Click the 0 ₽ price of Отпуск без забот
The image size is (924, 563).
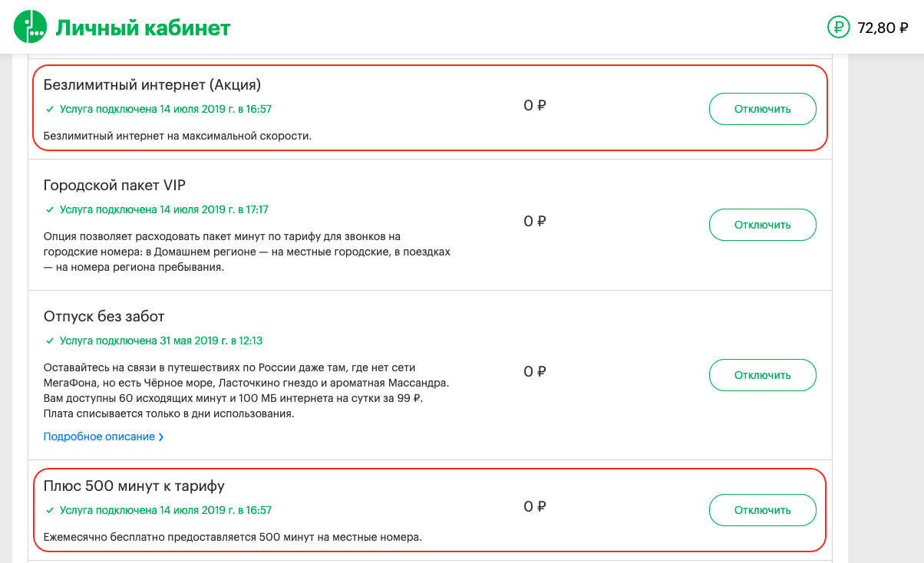point(534,372)
